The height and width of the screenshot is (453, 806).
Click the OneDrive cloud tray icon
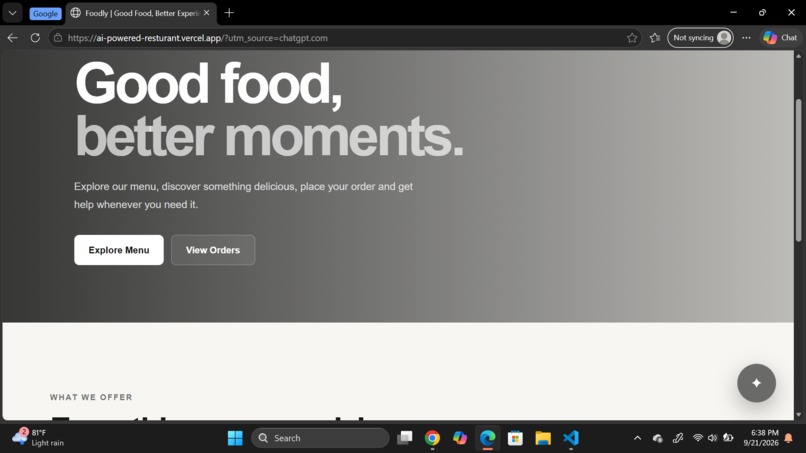tap(657, 438)
